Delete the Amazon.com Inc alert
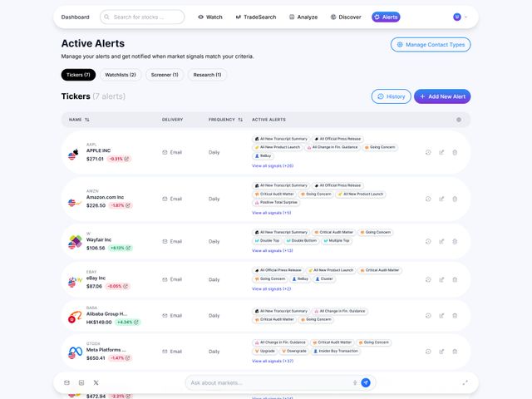 pos(455,199)
